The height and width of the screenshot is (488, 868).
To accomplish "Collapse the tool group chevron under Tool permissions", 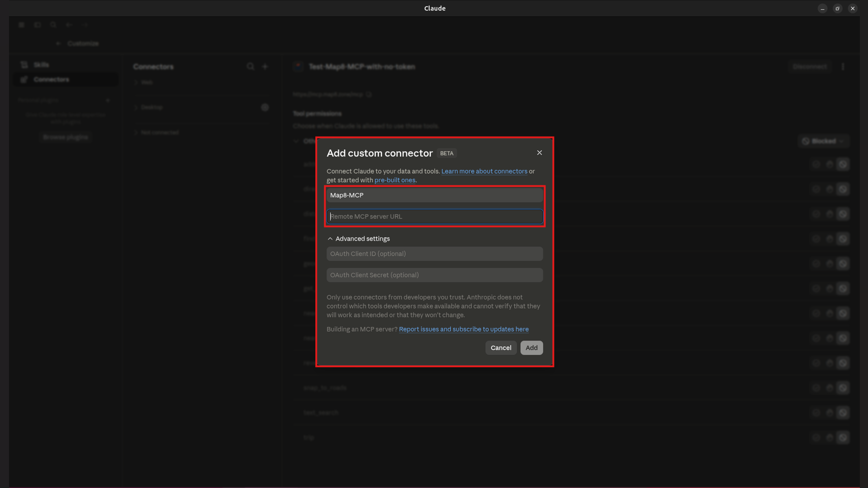I will point(296,141).
